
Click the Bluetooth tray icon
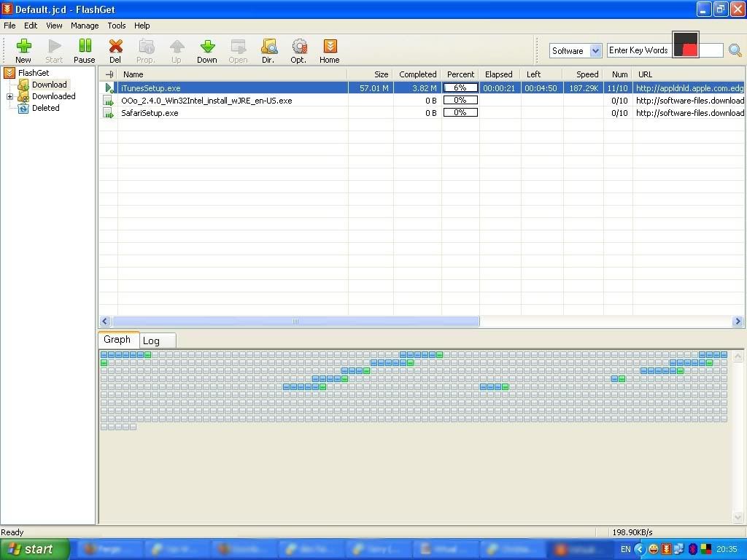[x=693, y=549]
